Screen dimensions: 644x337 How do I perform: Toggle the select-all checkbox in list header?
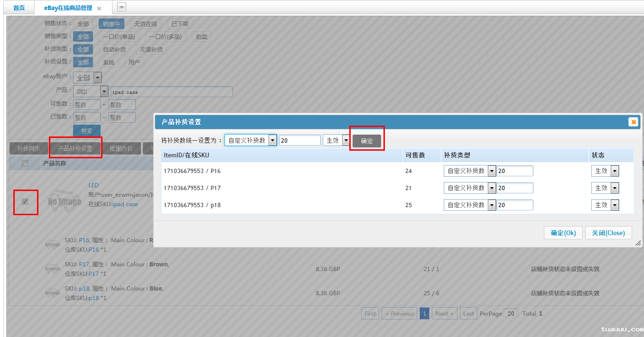click(25, 163)
